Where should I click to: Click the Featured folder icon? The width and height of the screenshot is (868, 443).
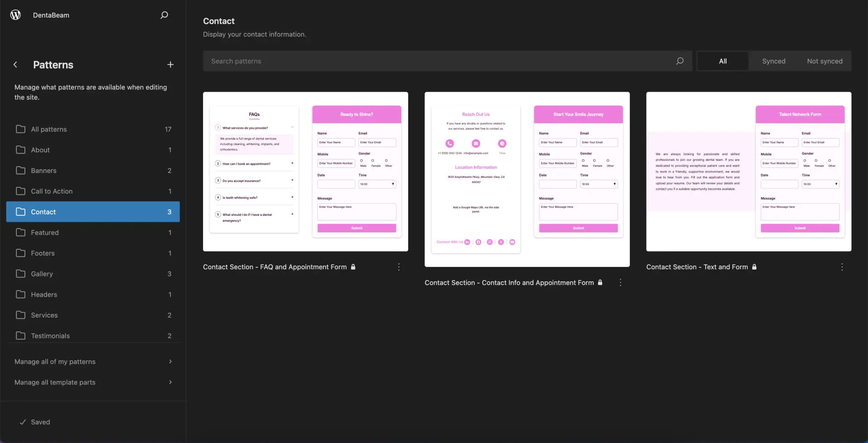21,233
